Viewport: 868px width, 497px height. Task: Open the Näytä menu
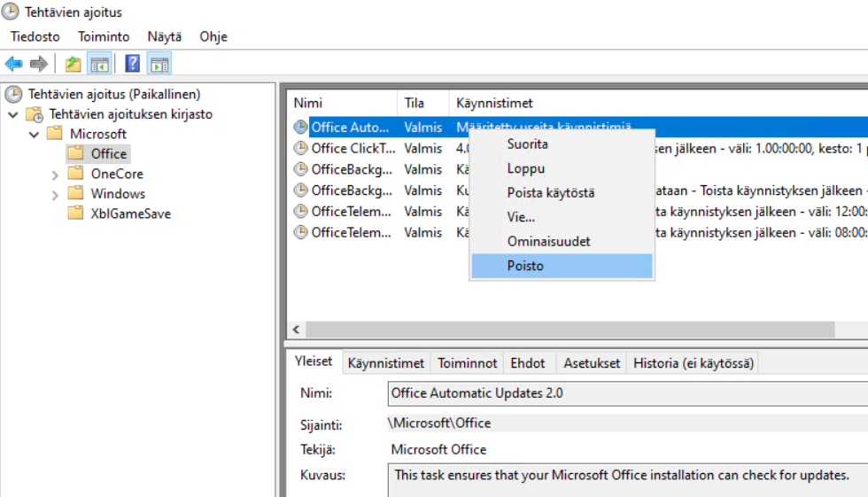point(165,36)
